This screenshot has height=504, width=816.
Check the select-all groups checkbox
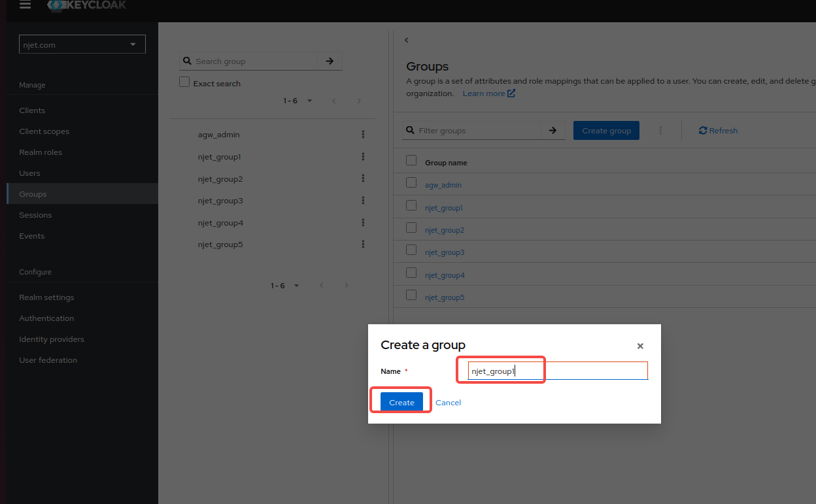[411, 161]
